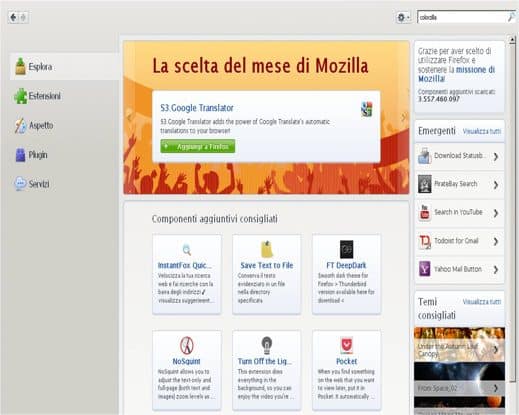
Task: Click the red Pocket add-on icon
Action: pyautogui.click(x=347, y=345)
